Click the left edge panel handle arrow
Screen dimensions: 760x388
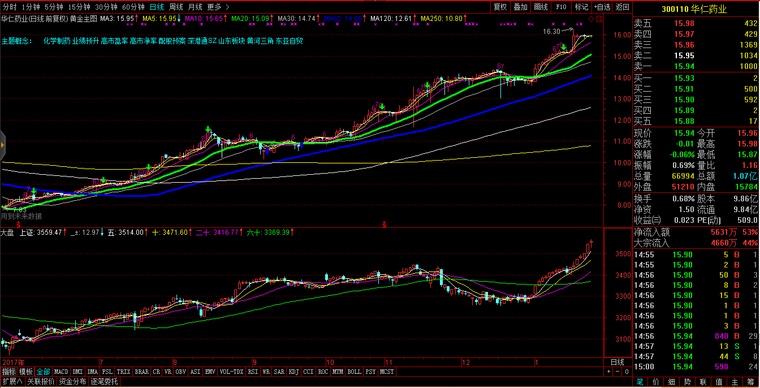pos(2,144)
